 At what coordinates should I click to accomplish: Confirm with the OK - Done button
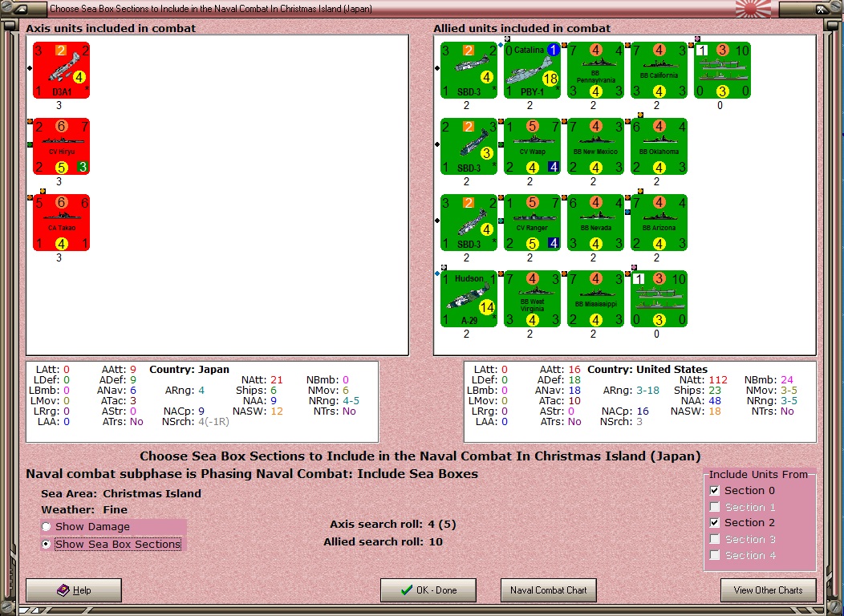tap(428, 590)
